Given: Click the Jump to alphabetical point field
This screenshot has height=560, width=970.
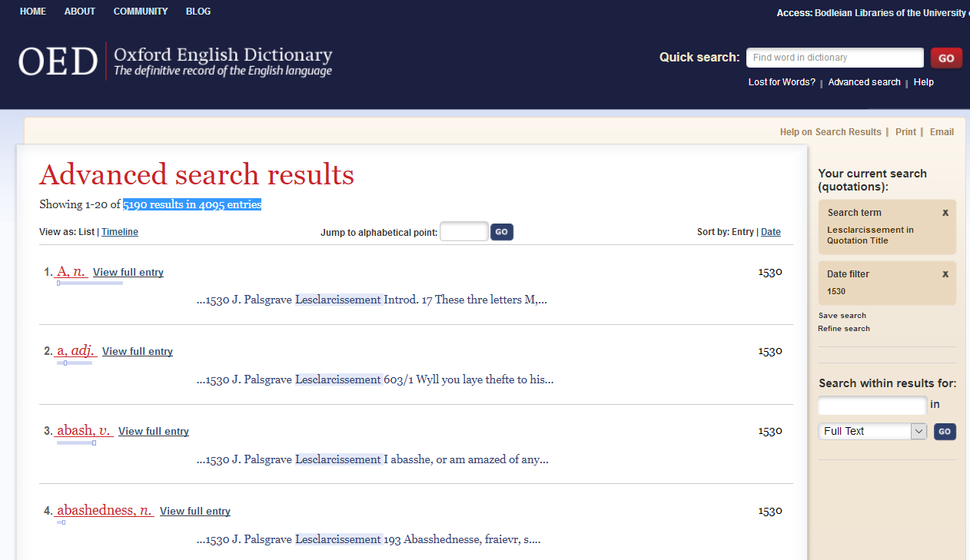Looking at the screenshot, I should click(x=463, y=232).
